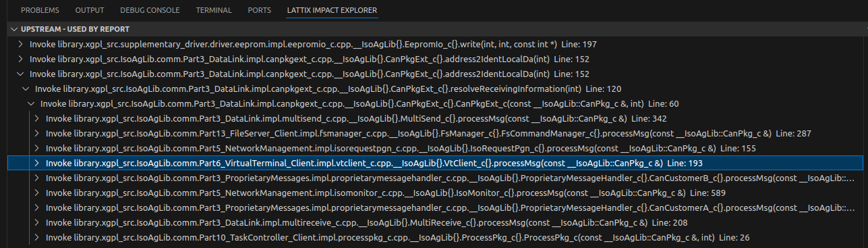Screen dimensions: 868x248
Task: Expand the EepromIo_c write Line 197 chevron
Action: click(21, 44)
